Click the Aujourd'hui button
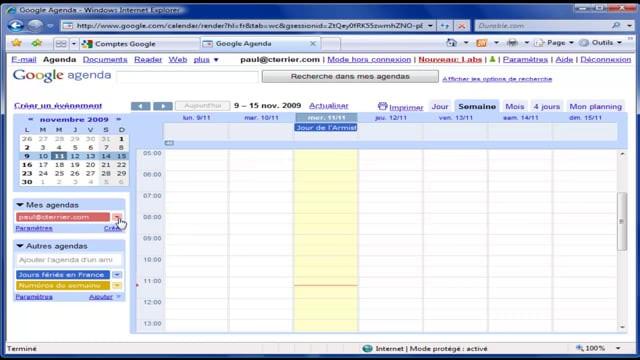This screenshot has height=360, width=640. tap(202, 106)
